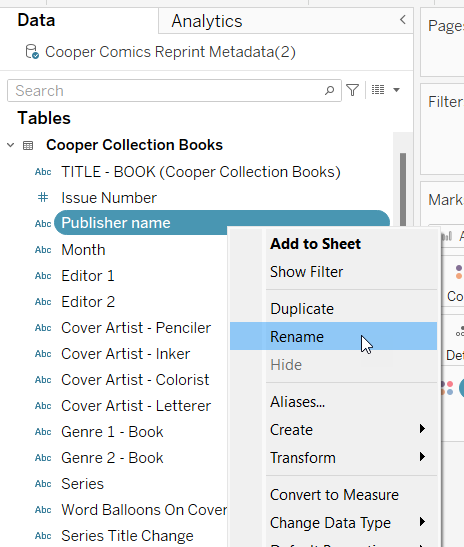Switch to the Analytics tab
464x547 pixels.
207,21
